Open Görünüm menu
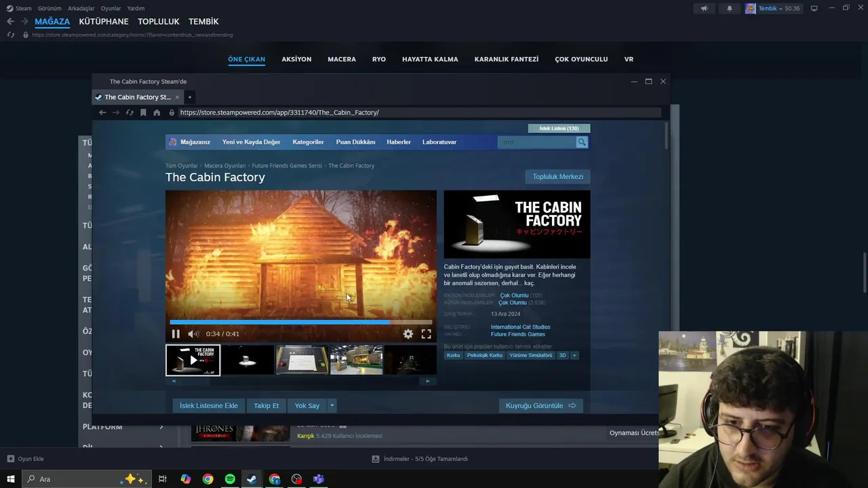The image size is (868, 488). 50,8
